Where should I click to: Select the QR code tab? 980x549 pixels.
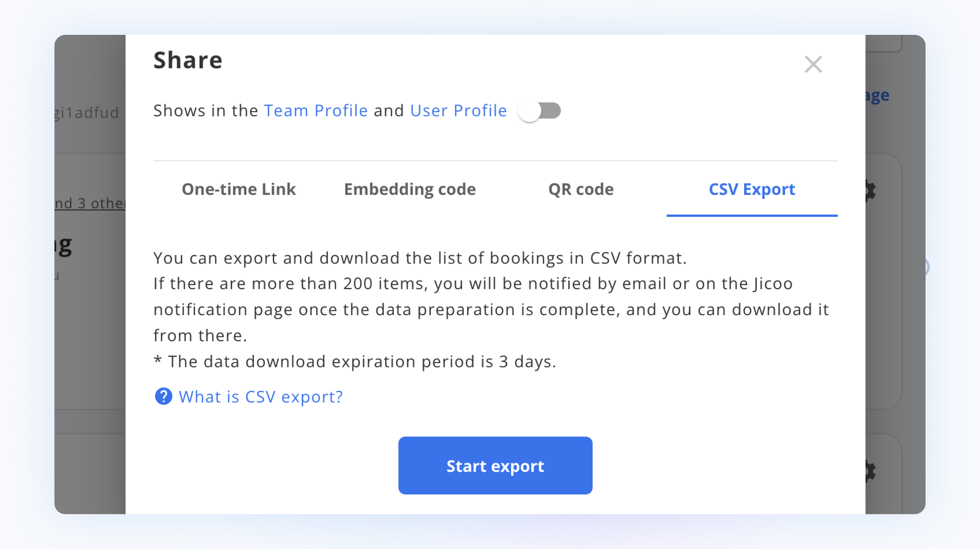click(x=580, y=189)
